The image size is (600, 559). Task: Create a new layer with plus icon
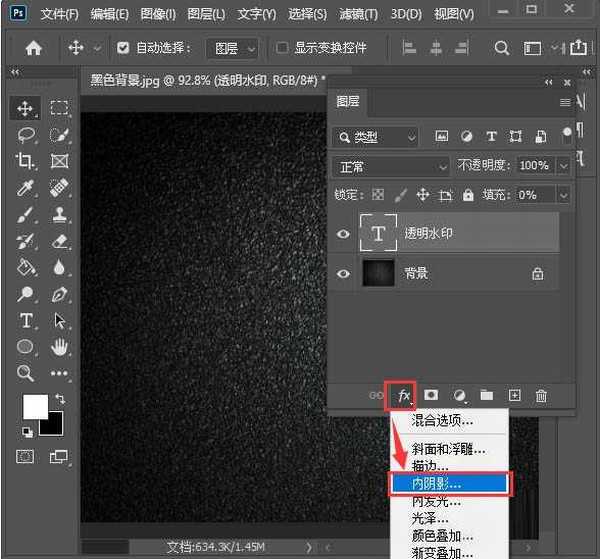(x=515, y=396)
